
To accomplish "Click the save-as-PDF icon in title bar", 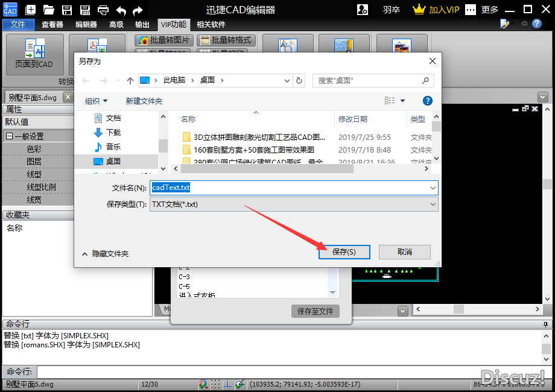I will pyautogui.click(x=85, y=10).
